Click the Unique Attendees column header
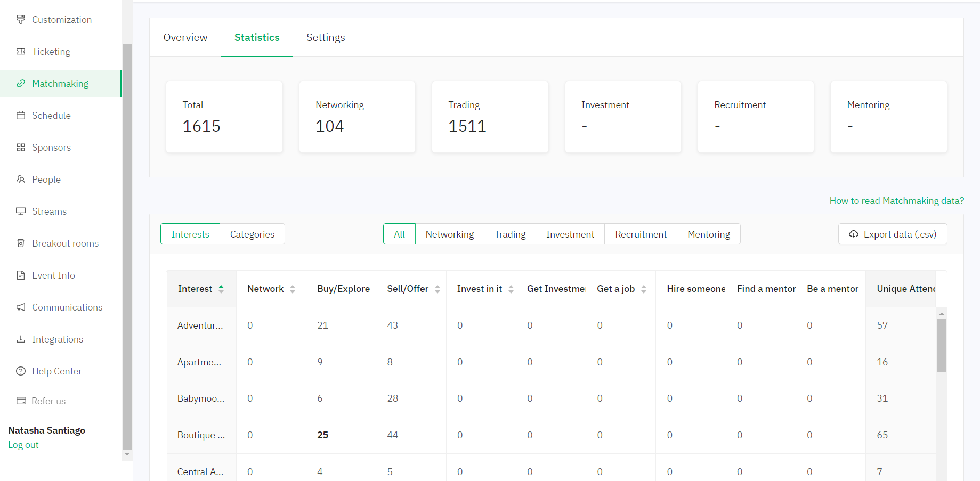This screenshot has height=481, width=980. [901, 289]
